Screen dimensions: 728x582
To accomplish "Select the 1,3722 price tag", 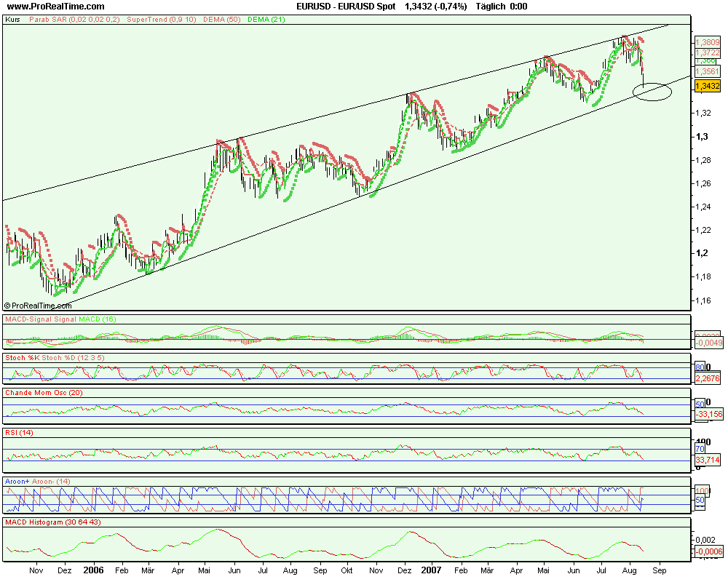I will 707,52.
